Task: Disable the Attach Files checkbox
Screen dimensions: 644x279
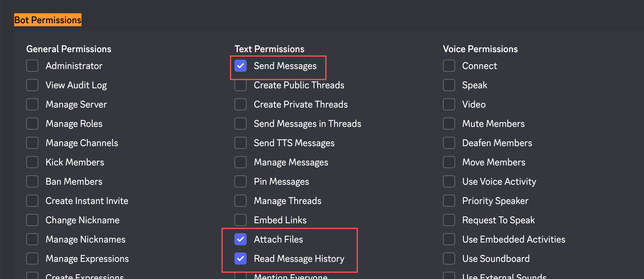Action: click(241, 239)
